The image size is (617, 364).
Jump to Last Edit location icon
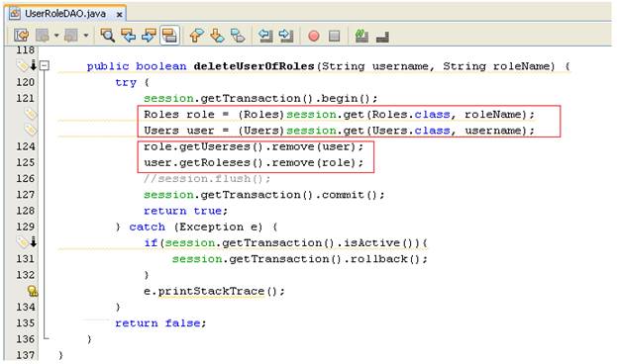(x=21, y=36)
